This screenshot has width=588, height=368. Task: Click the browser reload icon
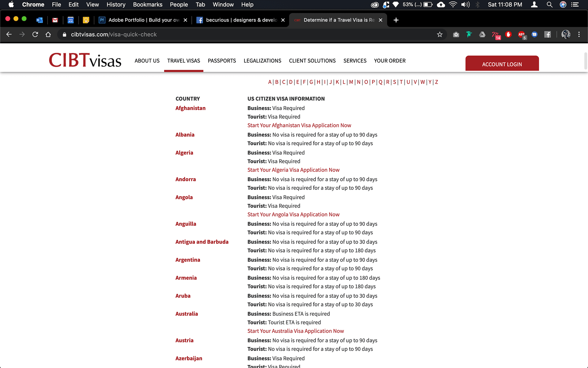click(x=35, y=34)
